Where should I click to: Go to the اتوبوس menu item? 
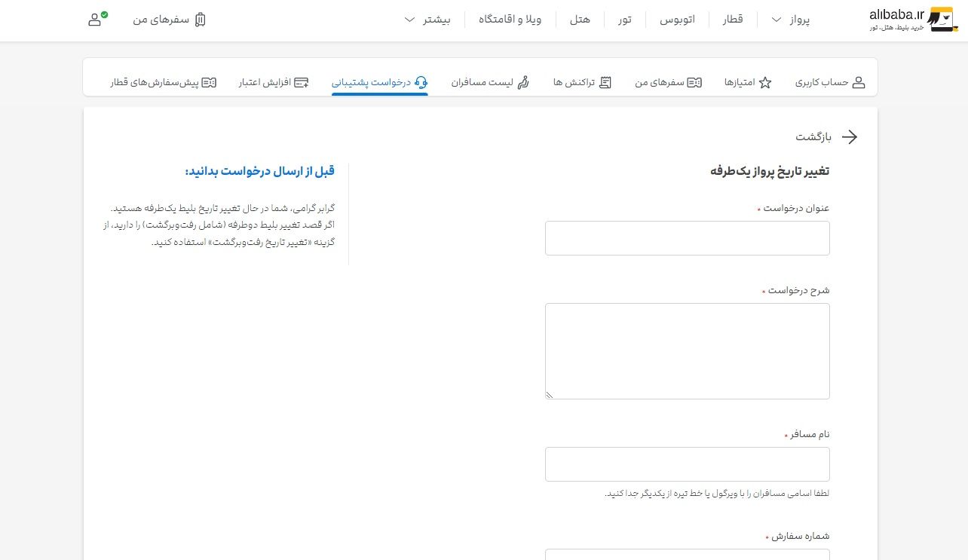677,20
